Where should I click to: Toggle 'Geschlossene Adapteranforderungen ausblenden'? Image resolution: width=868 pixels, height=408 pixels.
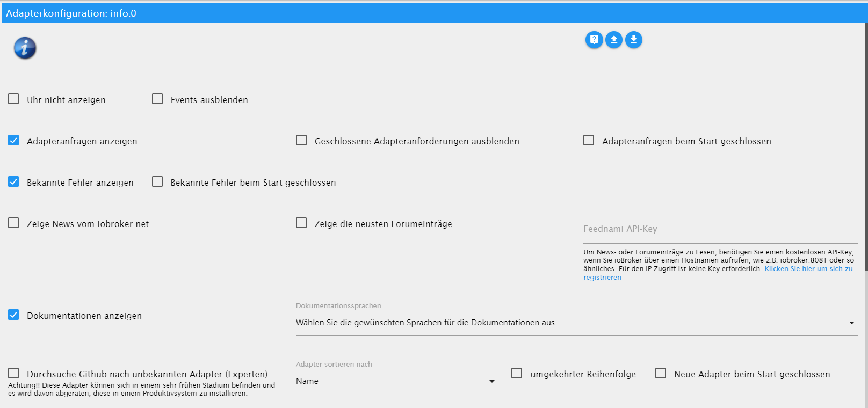pyautogui.click(x=301, y=141)
